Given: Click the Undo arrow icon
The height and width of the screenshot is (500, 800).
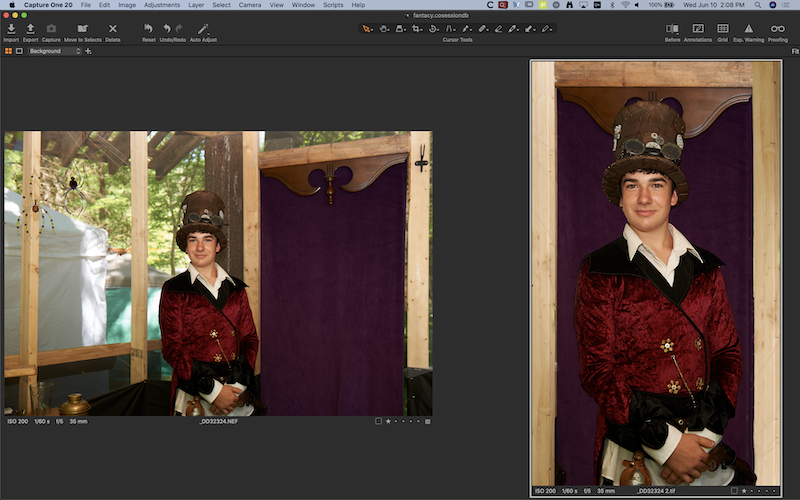Looking at the screenshot, I should tap(167, 29).
